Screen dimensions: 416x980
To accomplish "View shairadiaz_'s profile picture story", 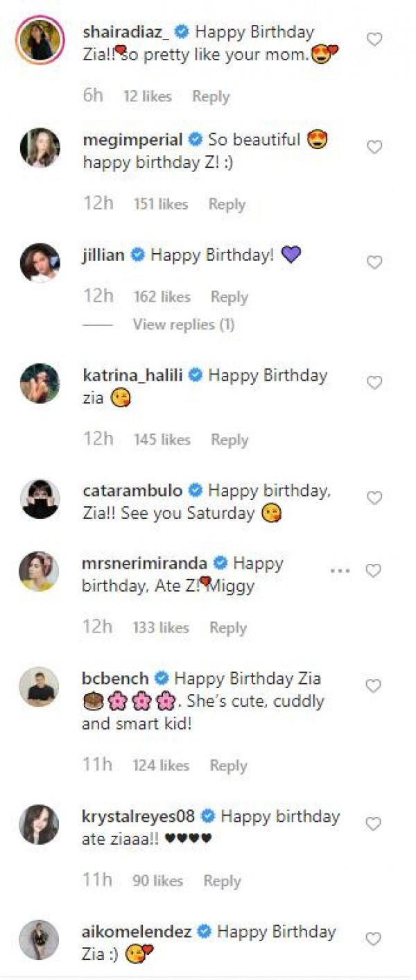I will (x=40, y=40).
